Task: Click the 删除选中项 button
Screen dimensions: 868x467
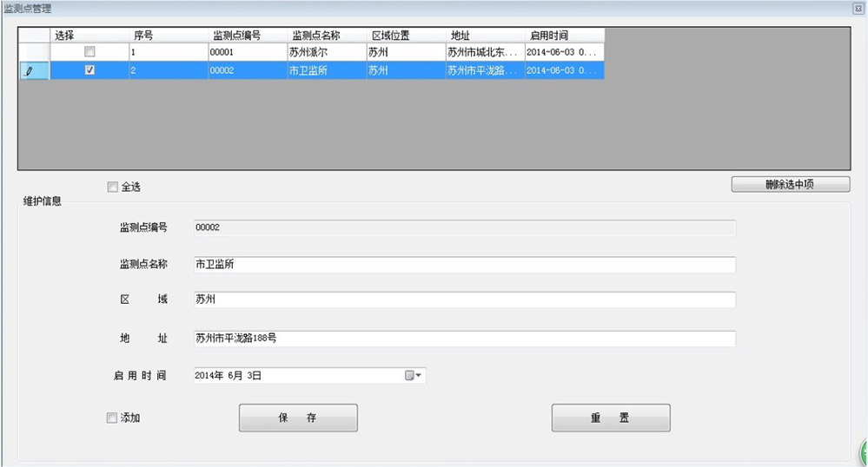Action: coord(790,185)
